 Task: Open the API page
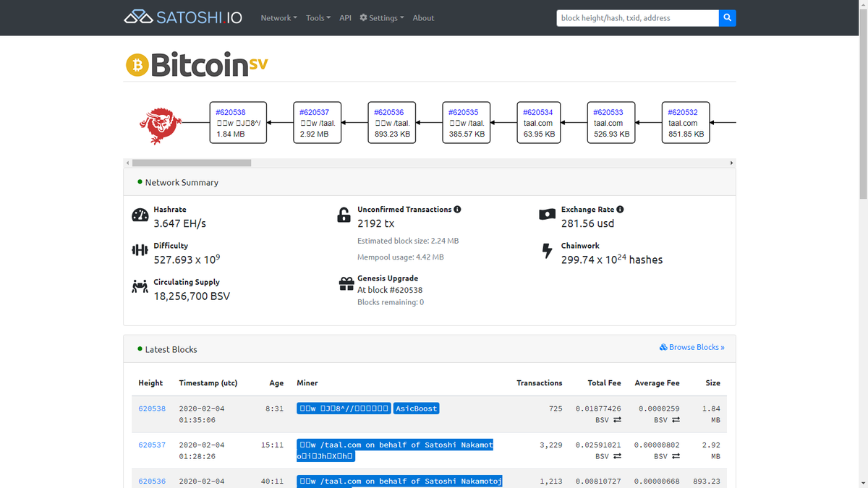pos(345,18)
